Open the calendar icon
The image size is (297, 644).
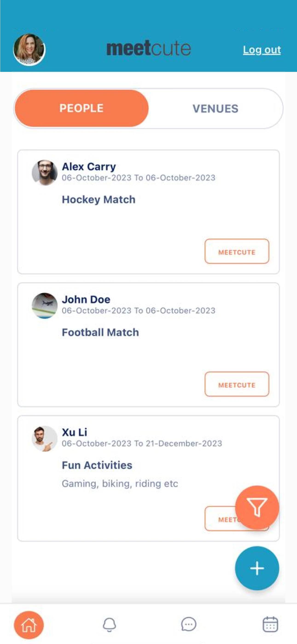click(x=270, y=624)
